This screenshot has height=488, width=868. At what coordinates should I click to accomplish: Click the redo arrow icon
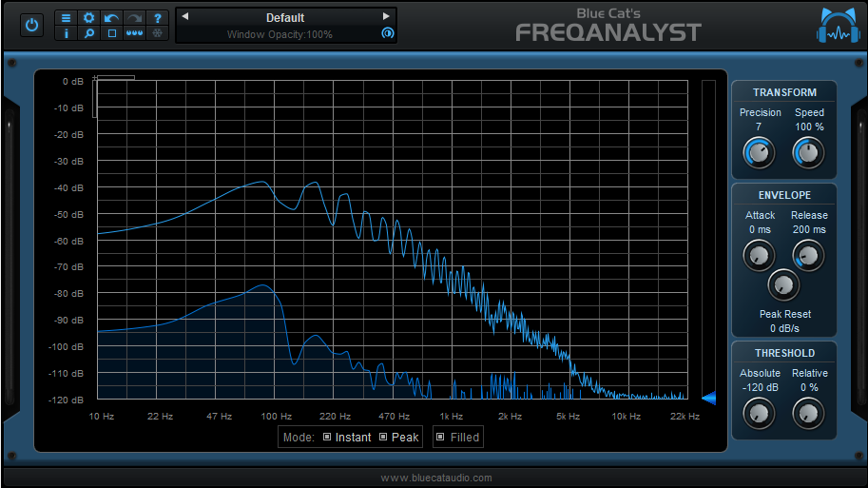pyautogui.click(x=134, y=18)
